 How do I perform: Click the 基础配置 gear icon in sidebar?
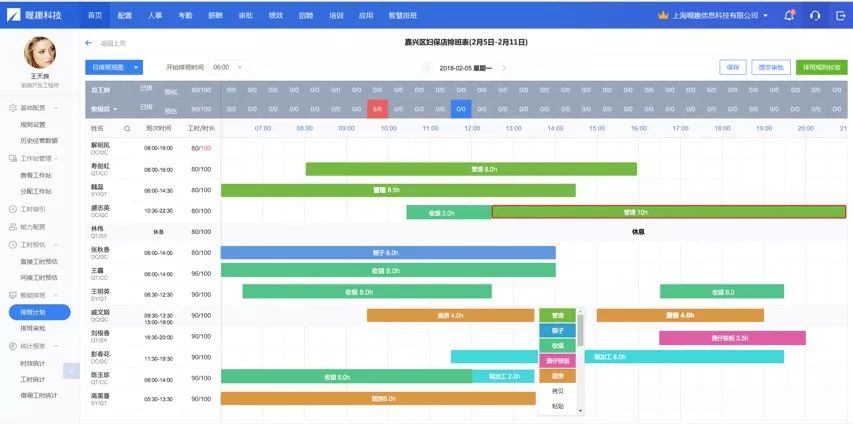tap(13, 108)
